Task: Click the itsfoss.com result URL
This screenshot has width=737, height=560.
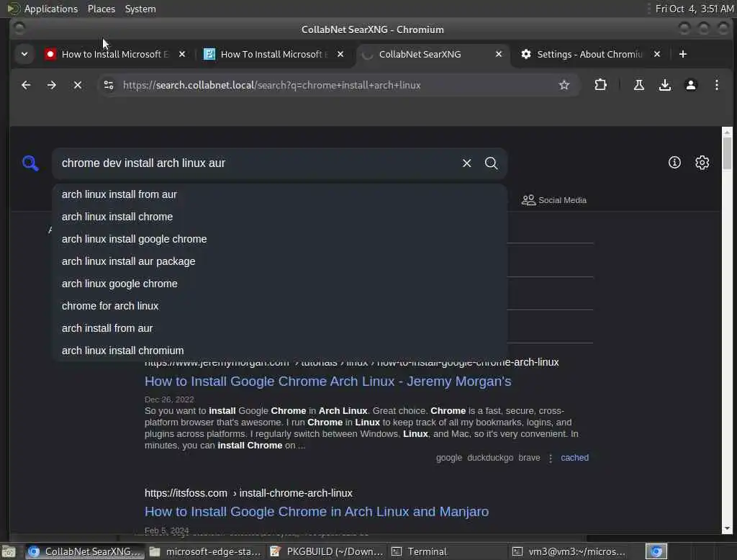Action: 248,493
